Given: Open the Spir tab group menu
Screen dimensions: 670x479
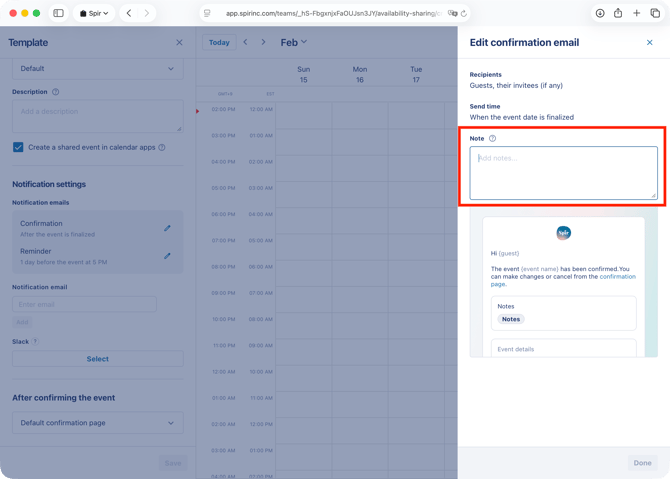Looking at the screenshot, I should coord(94,13).
